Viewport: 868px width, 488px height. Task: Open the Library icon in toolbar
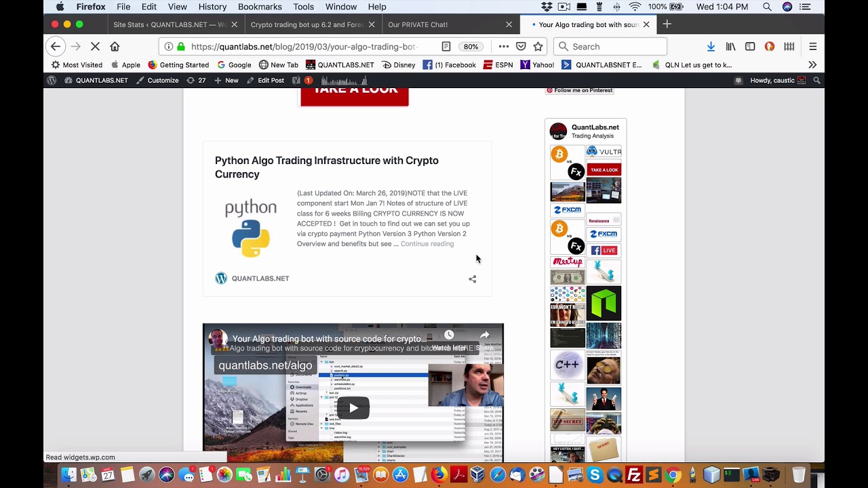click(730, 47)
